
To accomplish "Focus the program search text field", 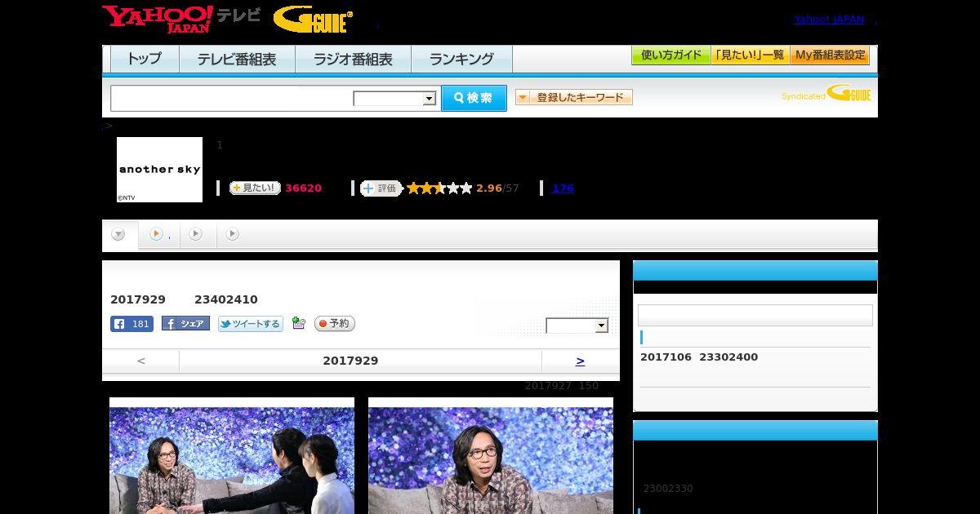I will tap(232, 98).
